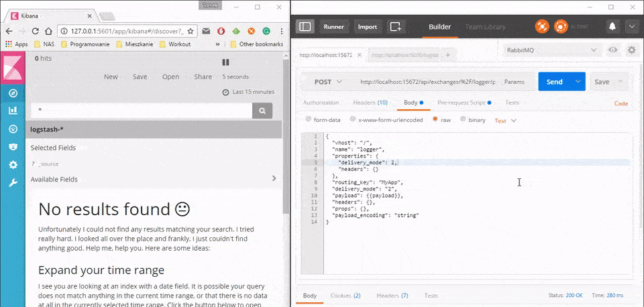Open the Send button dropdown arrow
Screen dimensions: 644x307
pyautogui.click(x=578, y=82)
